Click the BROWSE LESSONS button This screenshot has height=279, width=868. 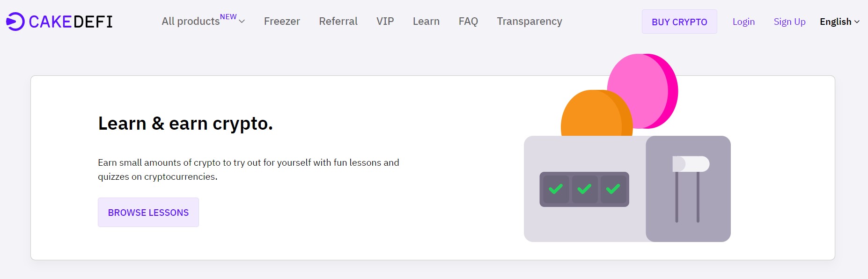point(148,213)
